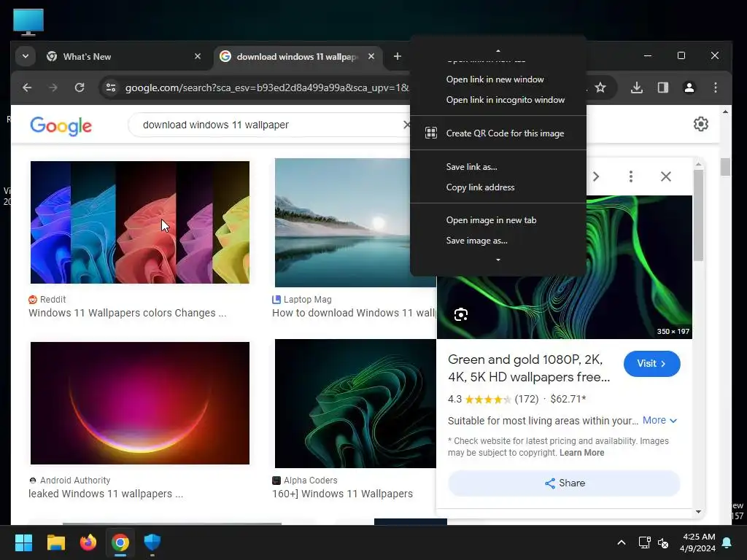Open tab search dropdown
The height and width of the screenshot is (560, 747).
click(x=26, y=57)
